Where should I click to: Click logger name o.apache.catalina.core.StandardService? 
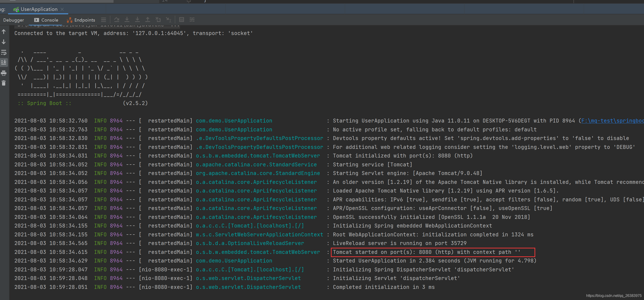(x=256, y=165)
